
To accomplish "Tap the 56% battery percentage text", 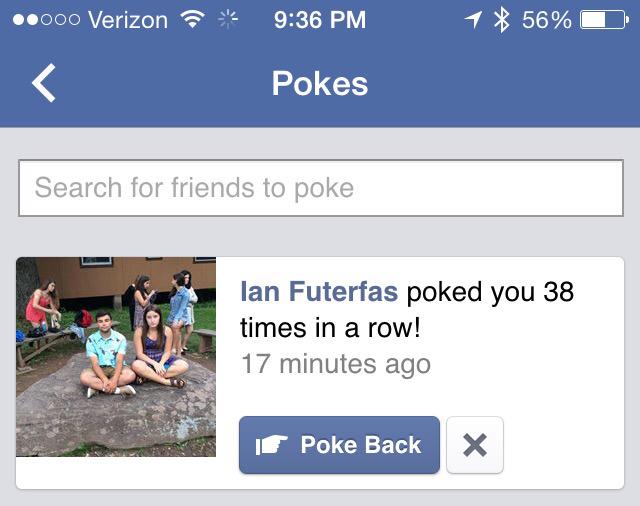I will coord(547,20).
